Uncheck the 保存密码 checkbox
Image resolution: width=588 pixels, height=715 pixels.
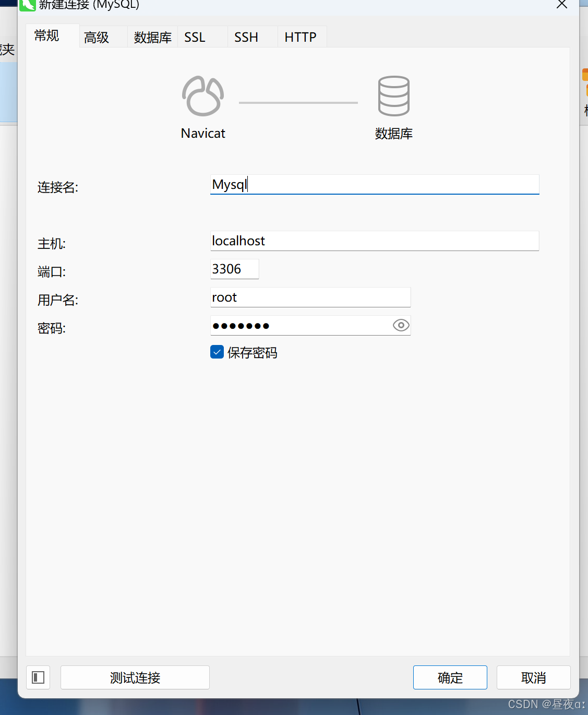tap(217, 352)
